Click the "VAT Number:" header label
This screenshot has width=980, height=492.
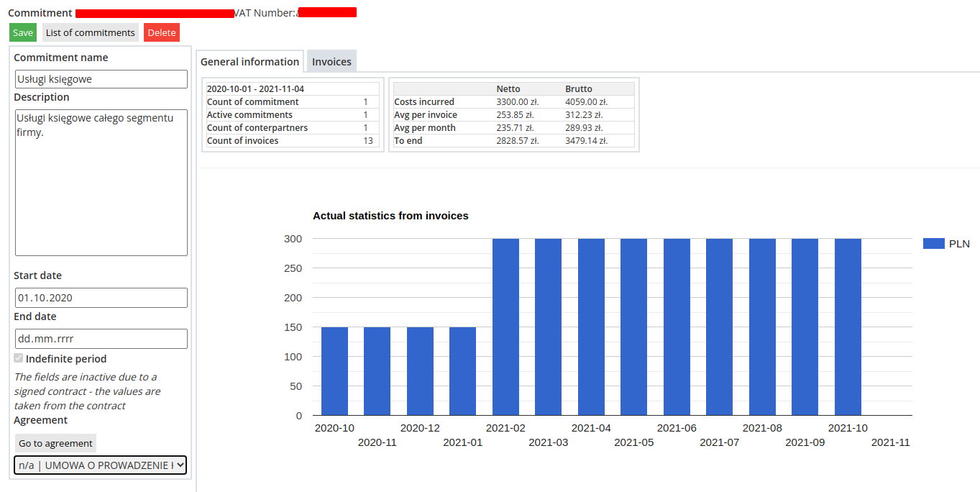pos(265,13)
